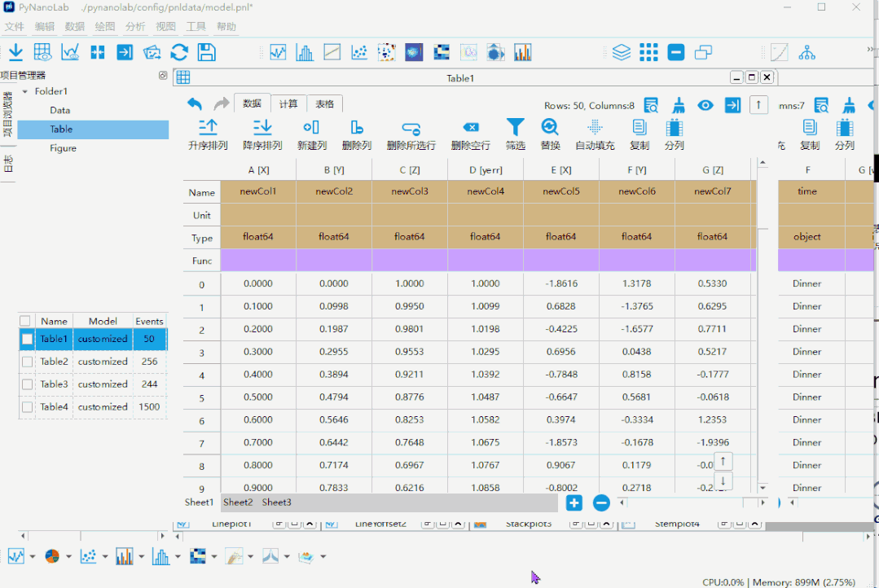Open the 绘图 menu
Viewport: 879px width, 588px height.
105,26
